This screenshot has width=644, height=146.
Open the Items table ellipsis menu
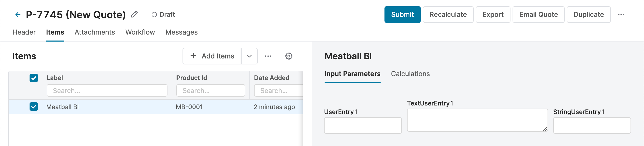pos(268,56)
